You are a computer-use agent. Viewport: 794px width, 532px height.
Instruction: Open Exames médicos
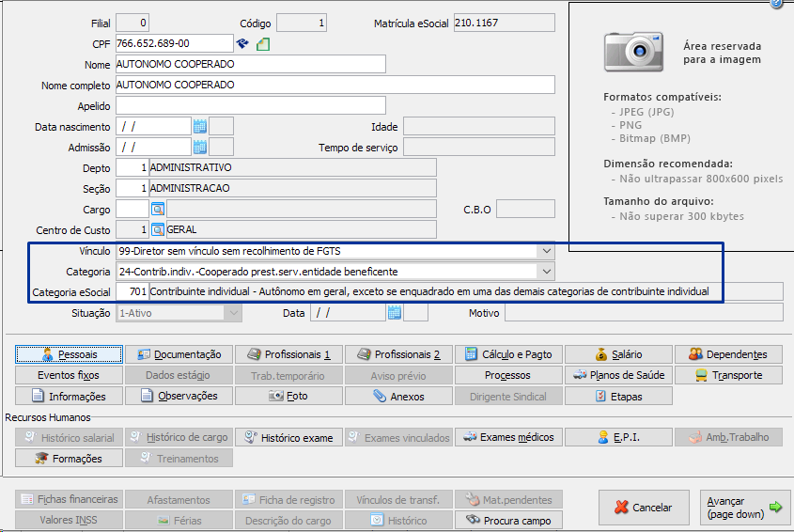click(508, 437)
